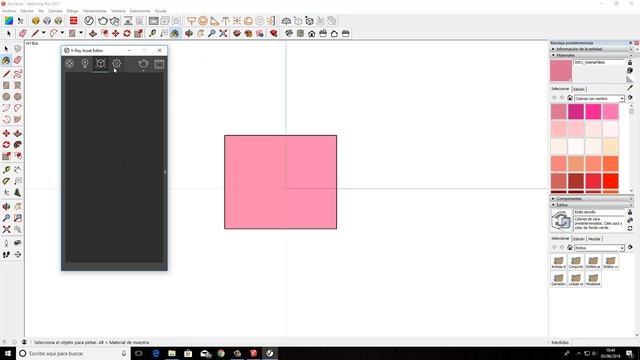Open the Herramientas menu
Image resolution: width=640 pixels, height=360 pixels.
(95, 11)
